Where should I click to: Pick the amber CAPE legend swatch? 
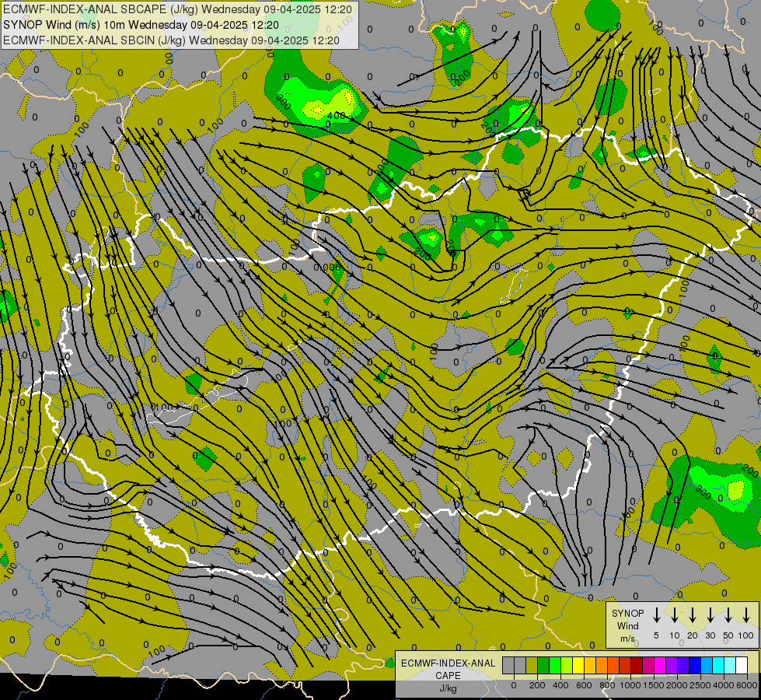[x=590, y=665]
